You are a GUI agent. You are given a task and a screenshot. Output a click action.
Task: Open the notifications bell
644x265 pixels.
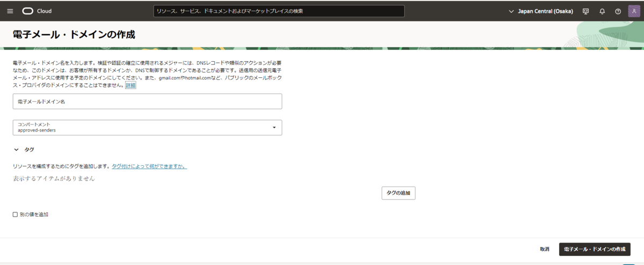click(602, 11)
